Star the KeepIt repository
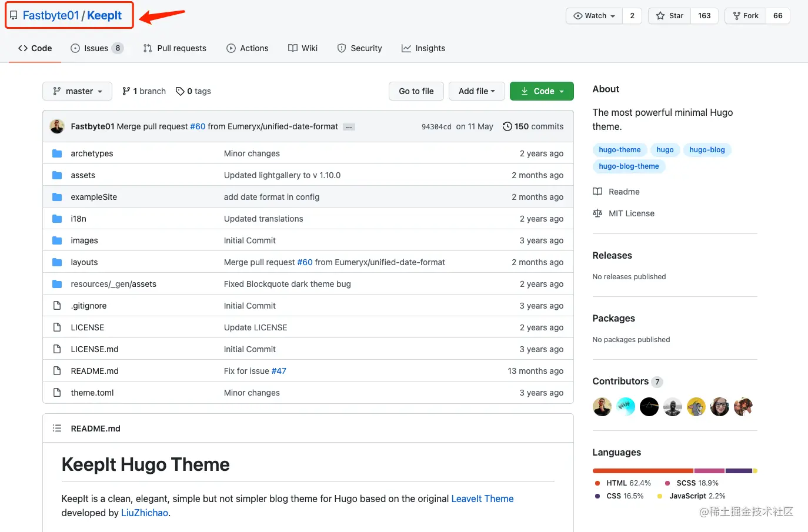This screenshot has width=808, height=532. click(669, 16)
